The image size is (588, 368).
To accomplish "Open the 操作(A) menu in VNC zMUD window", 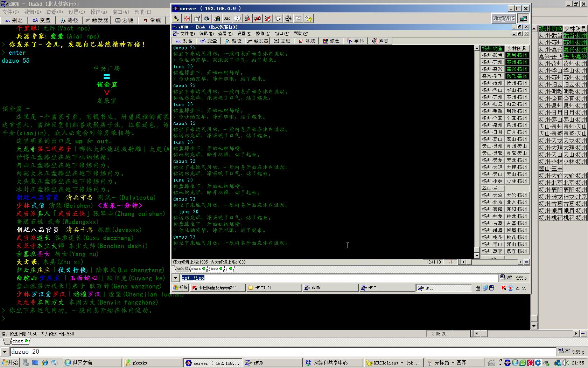I will click(x=263, y=34).
